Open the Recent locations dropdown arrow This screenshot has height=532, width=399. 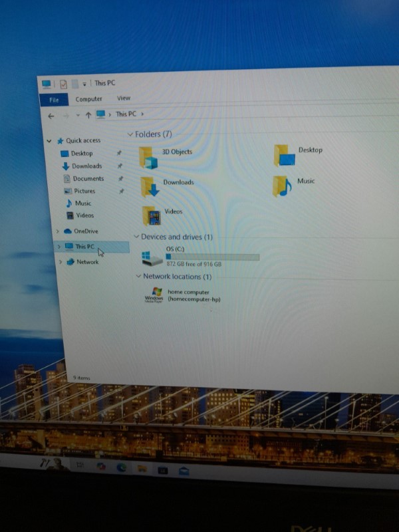[x=77, y=115]
